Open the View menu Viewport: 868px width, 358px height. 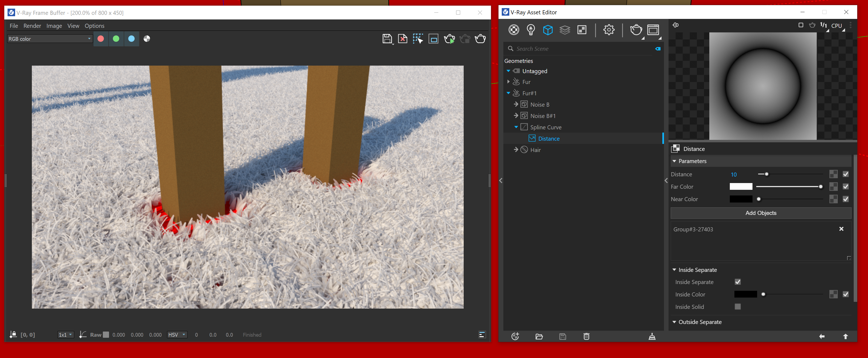(73, 26)
